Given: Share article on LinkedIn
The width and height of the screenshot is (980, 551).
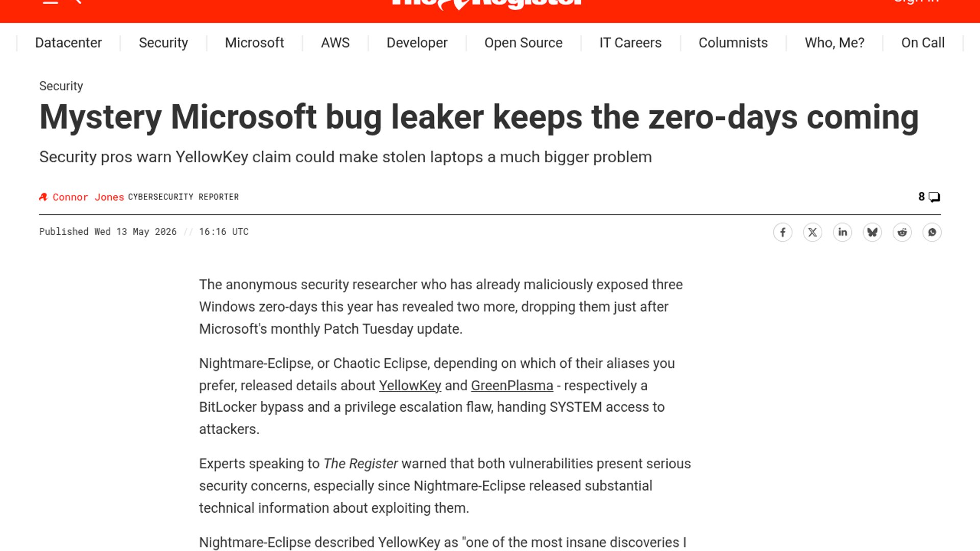Looking at the screenshot, I should tap(842, 232).
